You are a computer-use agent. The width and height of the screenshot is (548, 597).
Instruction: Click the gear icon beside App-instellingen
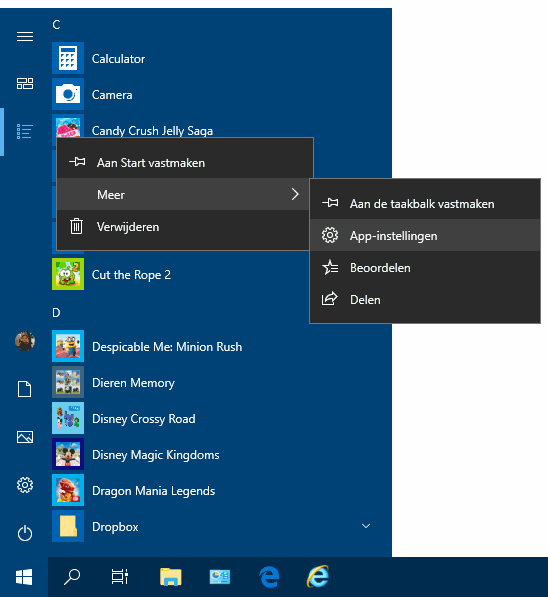point(330,235)
